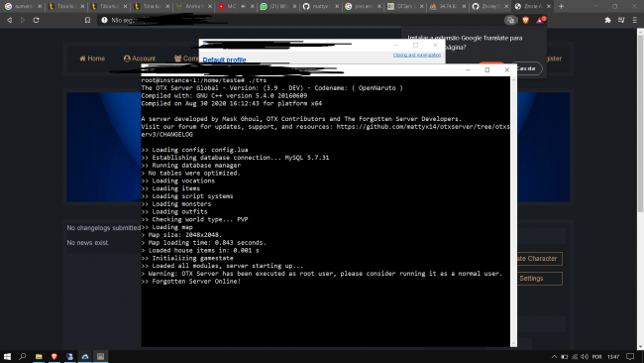The width and height of the screenshot is (644, 363).
Task: Close the WhatsApp tab
Action: (x=294, y=6)
